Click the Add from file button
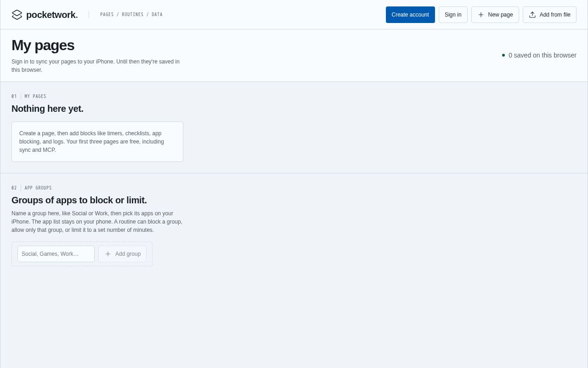This screenshot has height=368, width=588. click(549, 15)
